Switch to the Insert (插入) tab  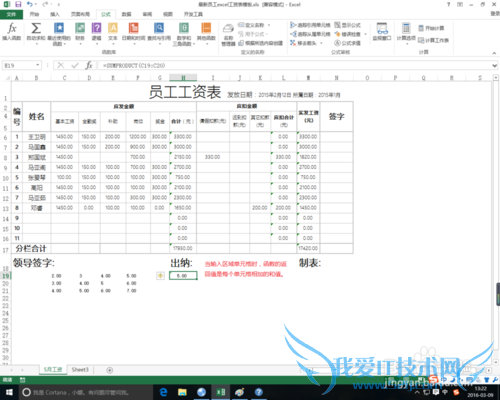coord(55,14)
